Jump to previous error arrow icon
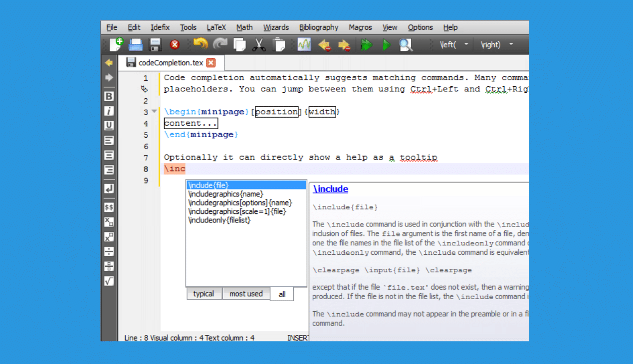Screen dimensions: 633x364 point(324,45)
